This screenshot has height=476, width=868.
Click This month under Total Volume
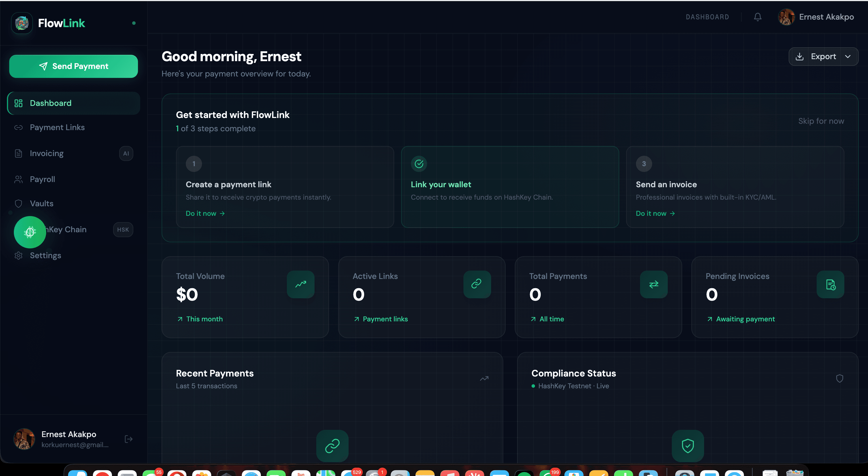pyautogui.click(x=204, y=319)
